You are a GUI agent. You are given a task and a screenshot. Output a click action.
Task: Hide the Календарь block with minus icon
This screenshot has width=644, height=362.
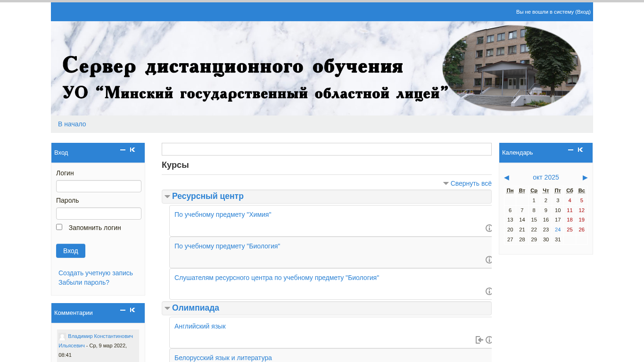(x=570, y=150)
